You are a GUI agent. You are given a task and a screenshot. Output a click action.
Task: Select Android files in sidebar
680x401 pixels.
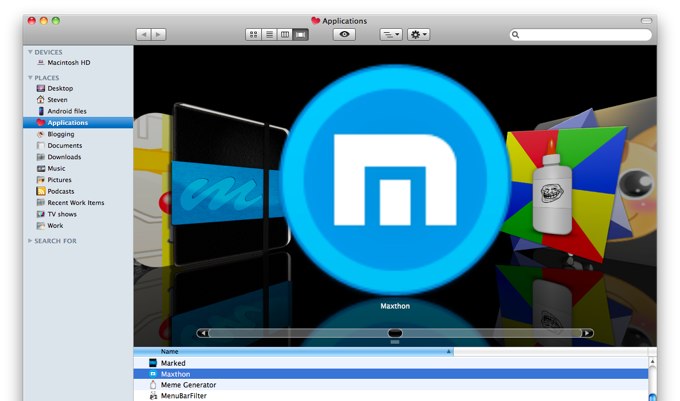coord(67,111)
